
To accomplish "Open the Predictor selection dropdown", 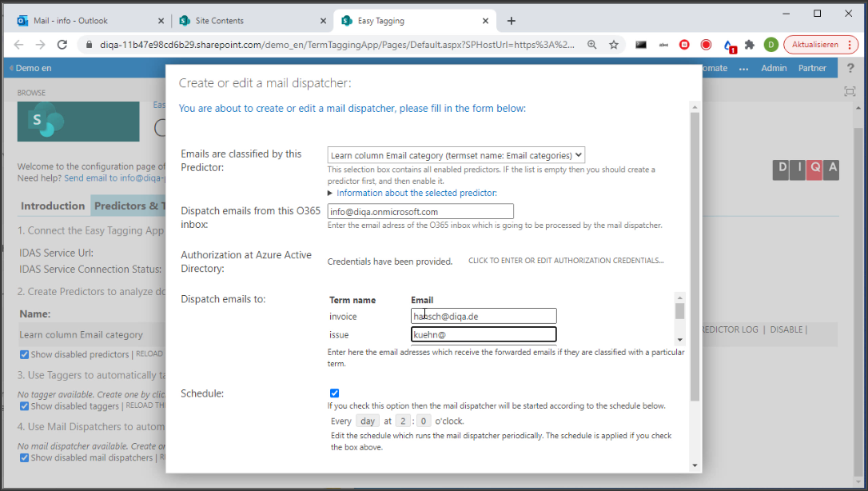I will click(456, 155).
